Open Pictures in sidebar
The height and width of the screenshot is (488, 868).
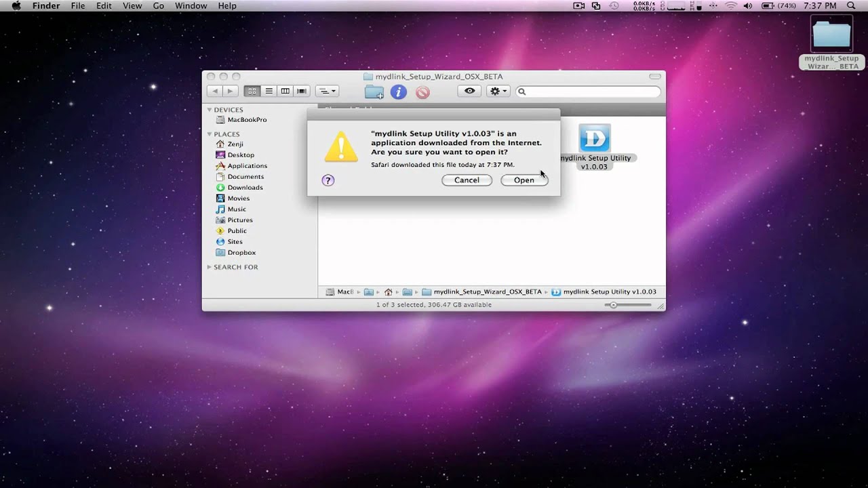point(234,220)
